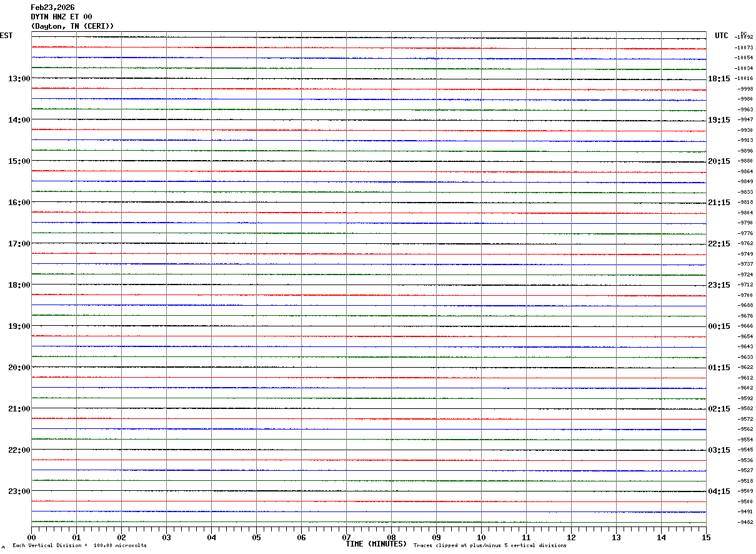Click the DC offset value -9913
This screenshot has height=554, width=756.
pyautogui.click(x=745, y=141)
